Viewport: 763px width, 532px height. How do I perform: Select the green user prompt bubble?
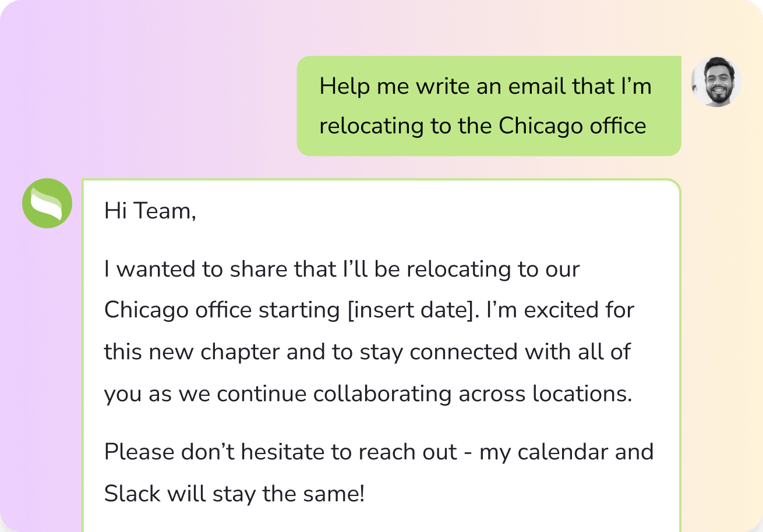tap(488, 106)
